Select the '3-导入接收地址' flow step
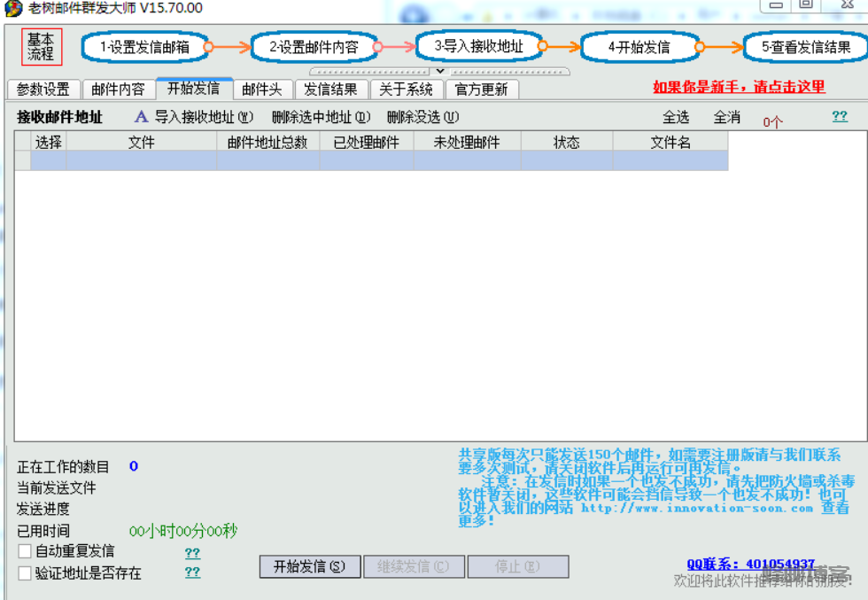 (478, 47)
